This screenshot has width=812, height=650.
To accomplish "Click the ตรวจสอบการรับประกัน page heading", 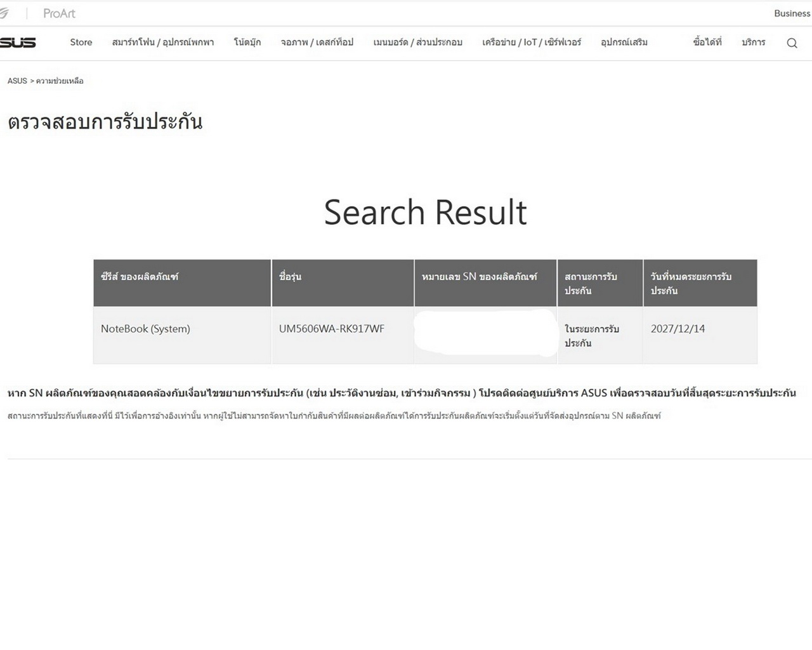I will coord(105,121).
